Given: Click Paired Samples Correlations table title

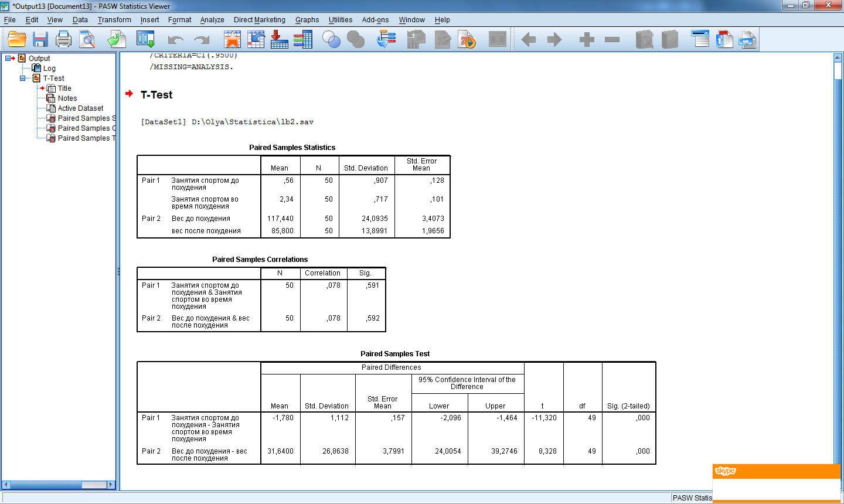Looking at the screenshot, I should click(260, 259).
